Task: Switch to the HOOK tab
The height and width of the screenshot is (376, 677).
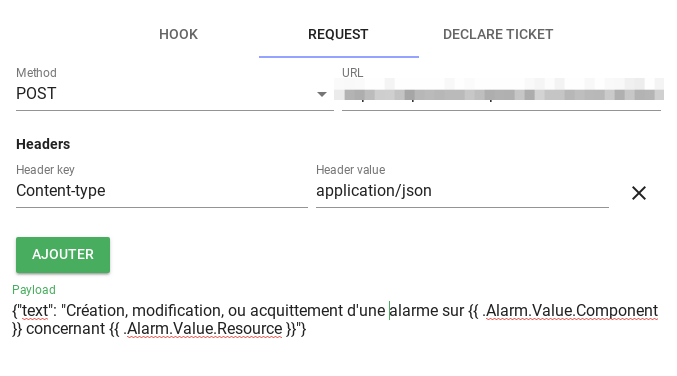Action: [178, 34]
